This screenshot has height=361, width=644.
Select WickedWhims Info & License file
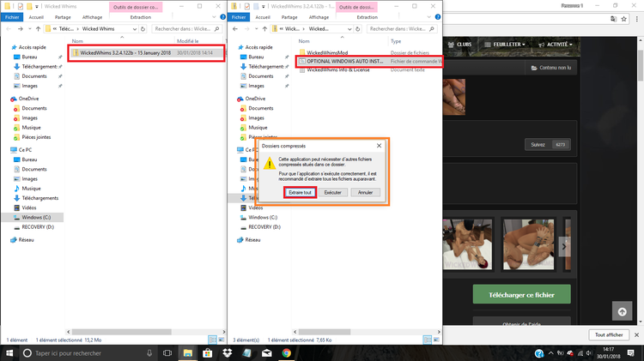point(338,69)
